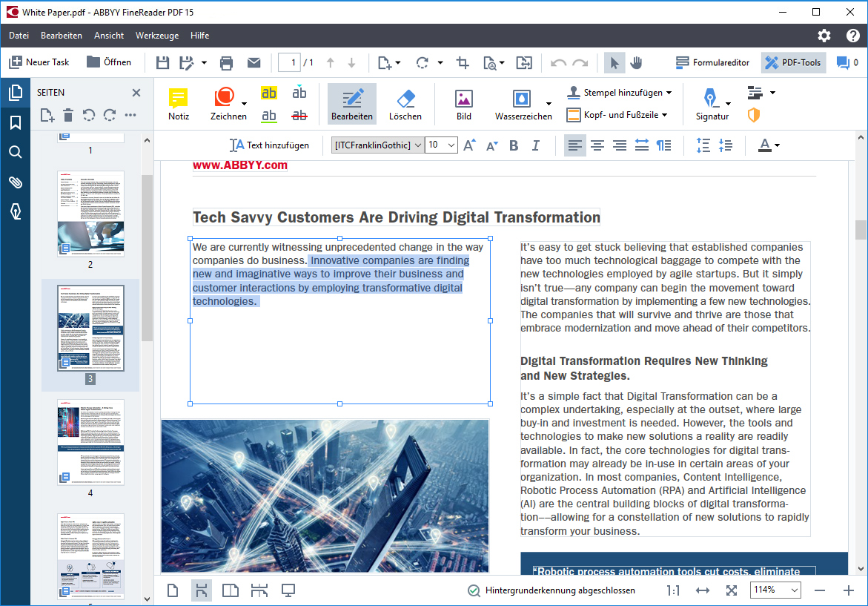
Task: Select page 4 thumbnail
Action: 90,443
